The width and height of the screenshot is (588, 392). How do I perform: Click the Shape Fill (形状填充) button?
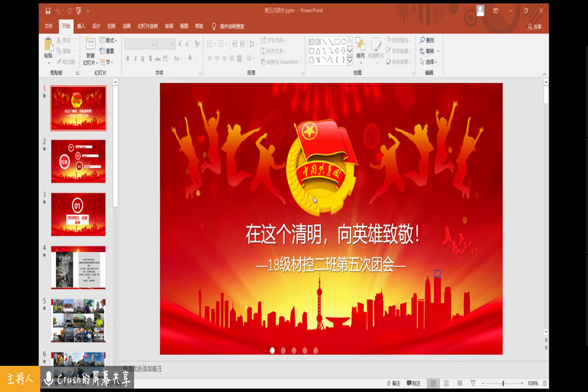399,40
